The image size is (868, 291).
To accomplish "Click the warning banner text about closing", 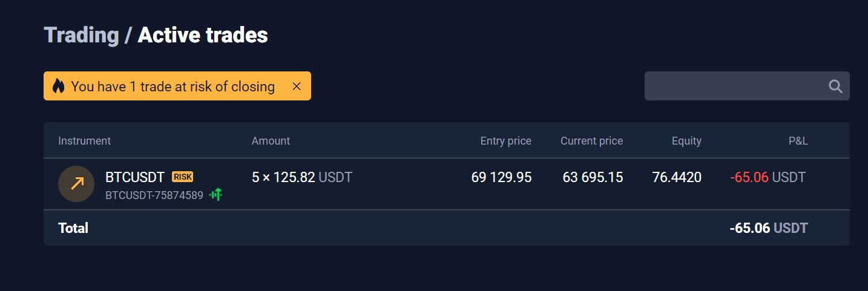I will [x=173, y=87].
